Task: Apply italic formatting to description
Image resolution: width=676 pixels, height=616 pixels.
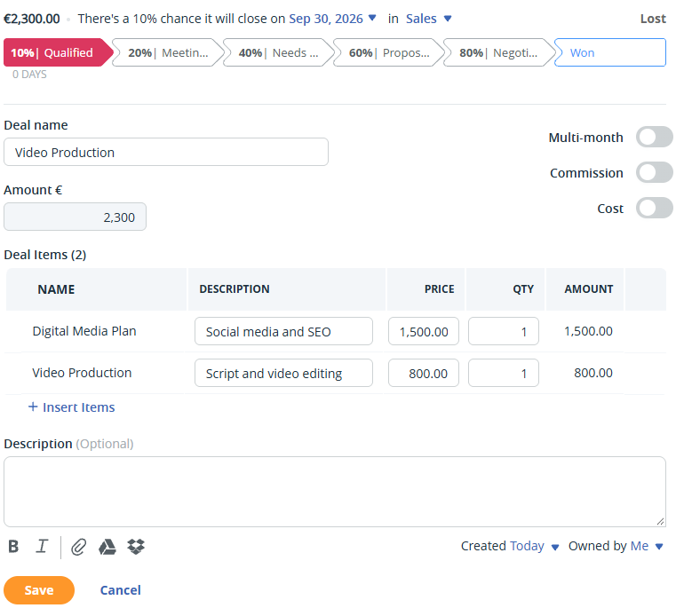Action: pyautogui.click(x=42, y=546)
